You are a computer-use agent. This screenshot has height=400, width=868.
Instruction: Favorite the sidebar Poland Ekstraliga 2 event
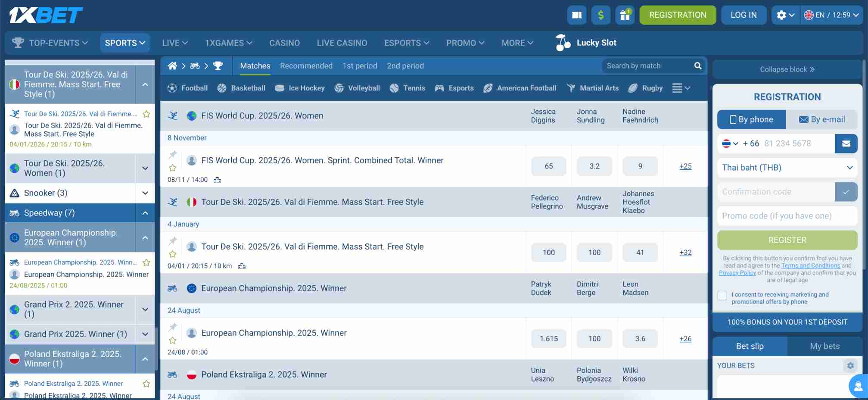[x=146, y=384]
